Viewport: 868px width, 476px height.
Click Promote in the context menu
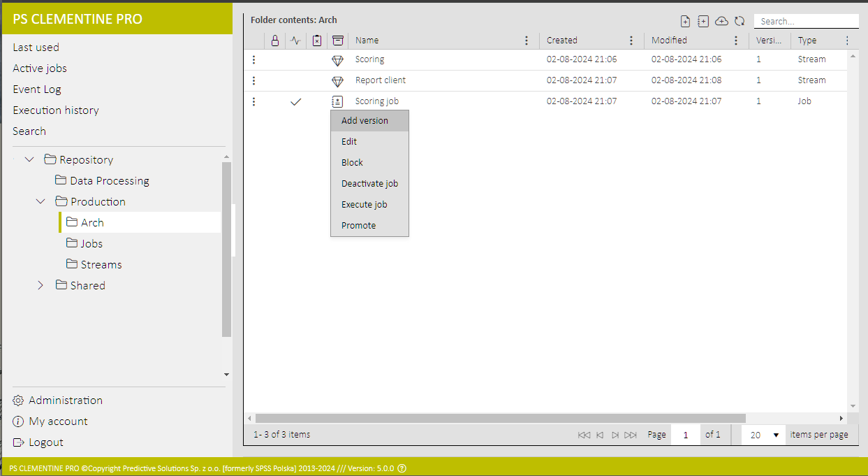coord(358,226)
